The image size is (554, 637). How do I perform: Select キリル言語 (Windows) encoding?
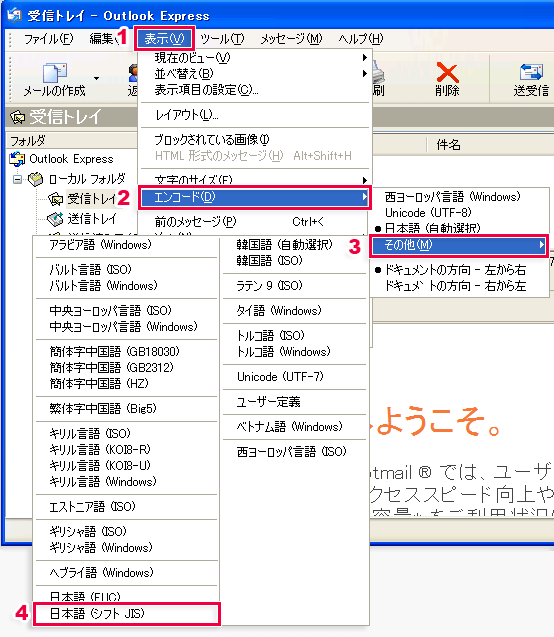127,481
